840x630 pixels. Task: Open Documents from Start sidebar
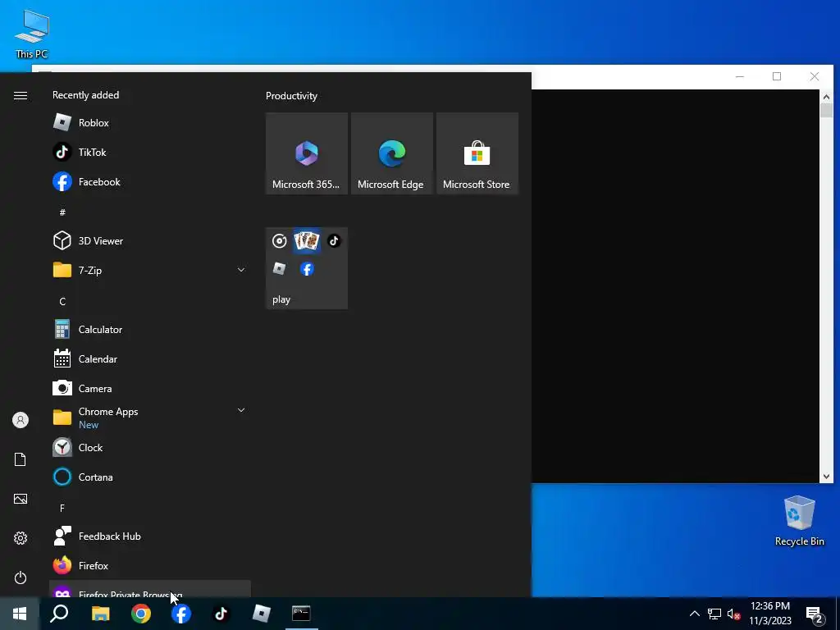tap(21, 459)
